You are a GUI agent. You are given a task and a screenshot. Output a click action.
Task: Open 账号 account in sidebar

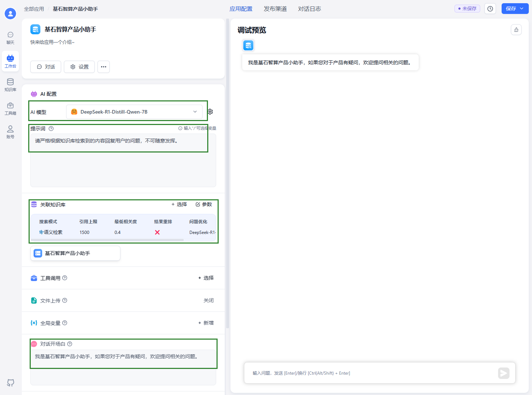(x=10, y=132)
